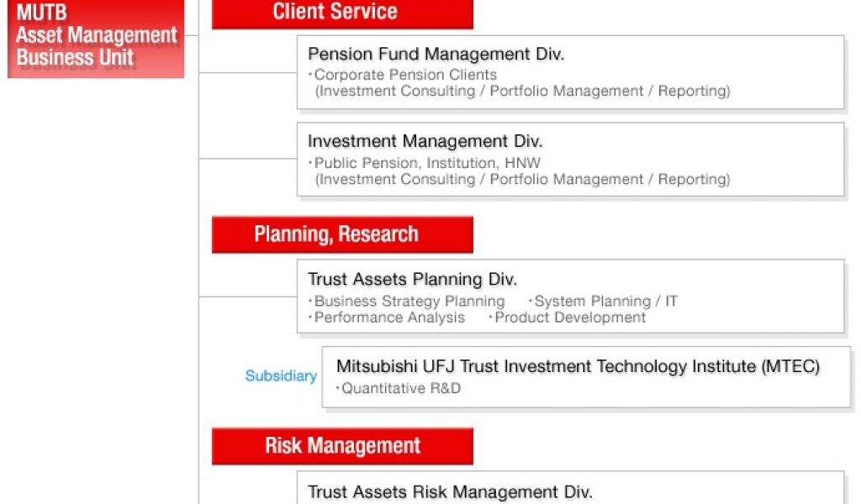Open the Trust Assets Risk Management Div. title
861x504 pixels.
[450, 492]
